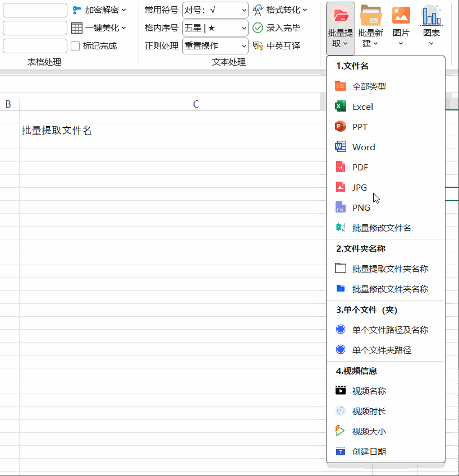
Task: Click the input box beside 一键美化
Action: click(35, 28)
